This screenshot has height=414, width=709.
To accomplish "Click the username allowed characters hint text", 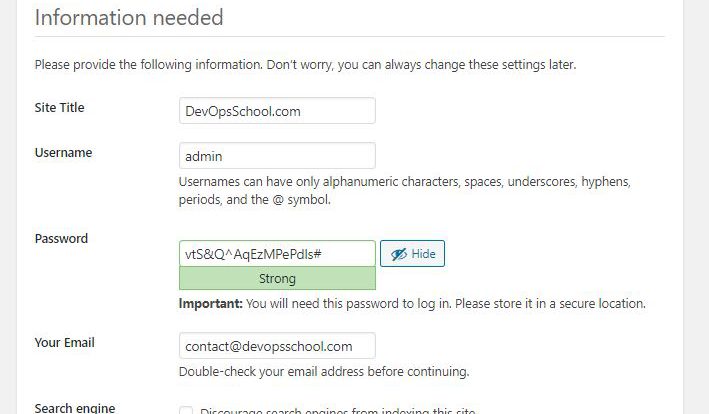I will click(x=404, y=190).
